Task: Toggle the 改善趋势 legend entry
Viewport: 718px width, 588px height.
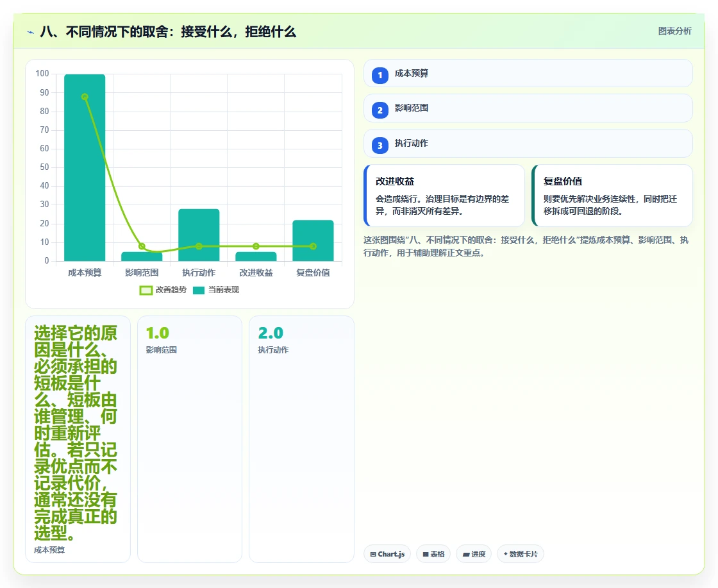Action: (163, 290)
